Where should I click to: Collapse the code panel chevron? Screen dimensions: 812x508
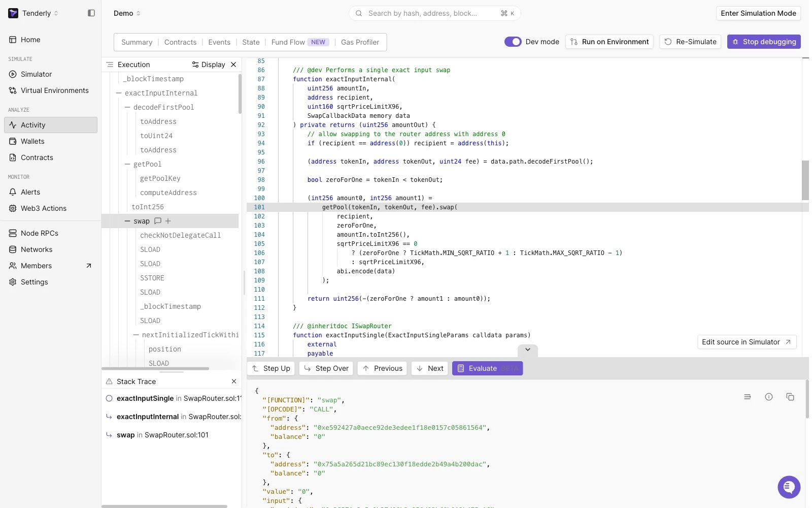(528, 350)
